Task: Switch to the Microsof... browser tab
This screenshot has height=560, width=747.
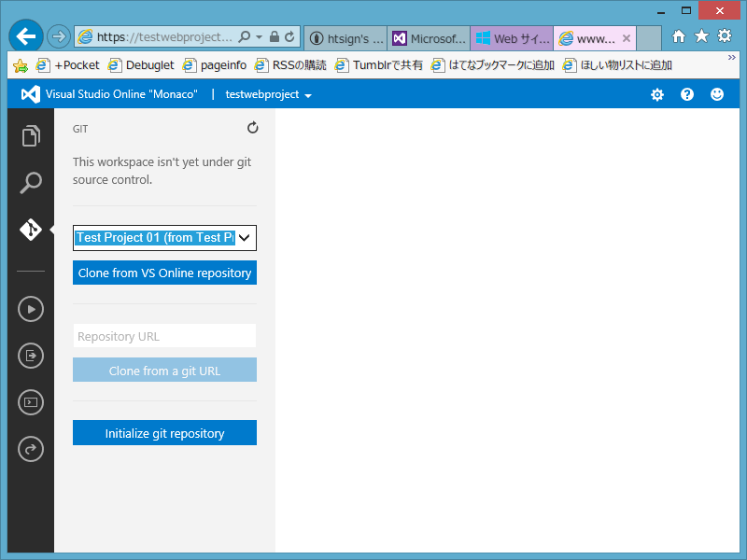Action: click(429, 38)
